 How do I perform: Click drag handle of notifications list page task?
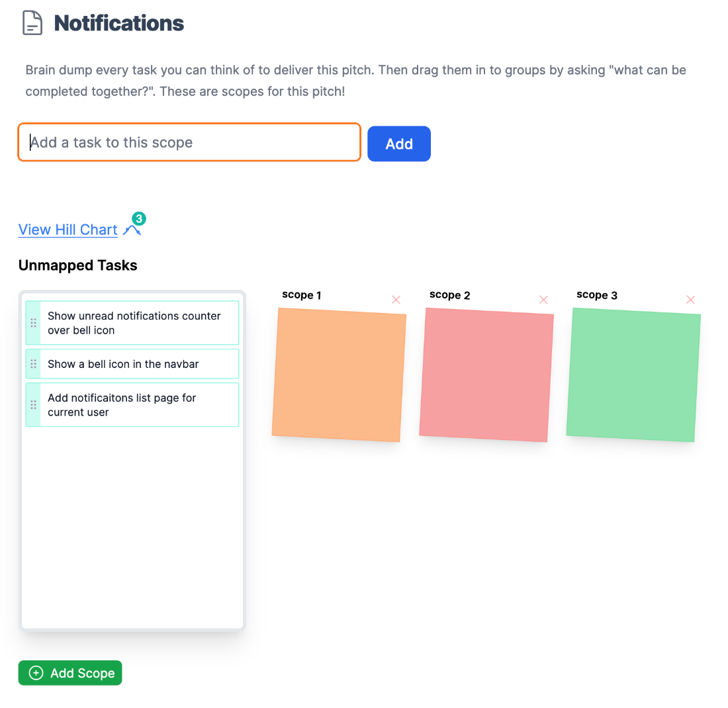pos(34,405)
